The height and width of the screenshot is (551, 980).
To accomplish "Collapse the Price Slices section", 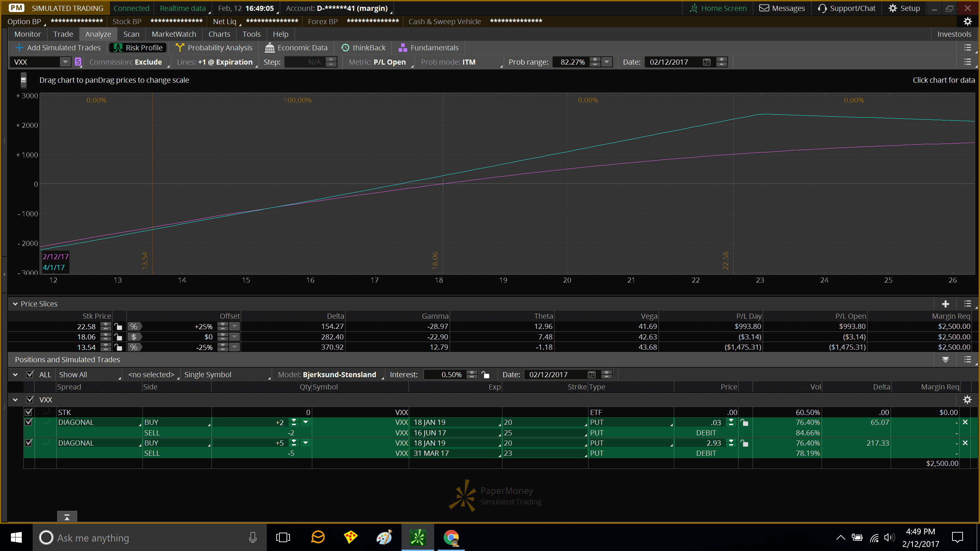I will click(15, 304).
